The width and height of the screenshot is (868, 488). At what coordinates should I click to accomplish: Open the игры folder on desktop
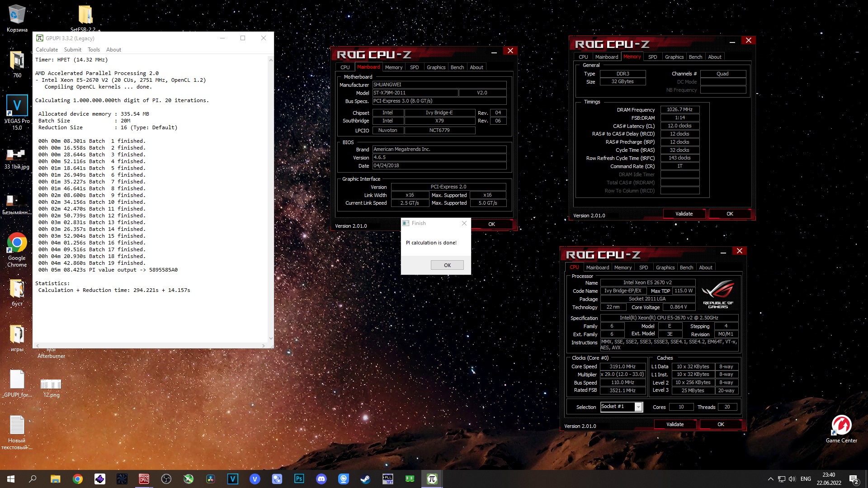17,338
